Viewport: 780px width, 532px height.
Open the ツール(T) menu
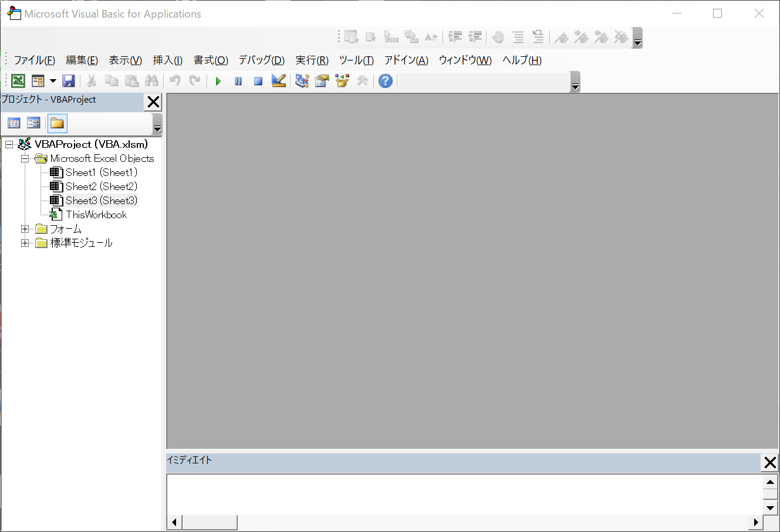click(x=356, y=60)
